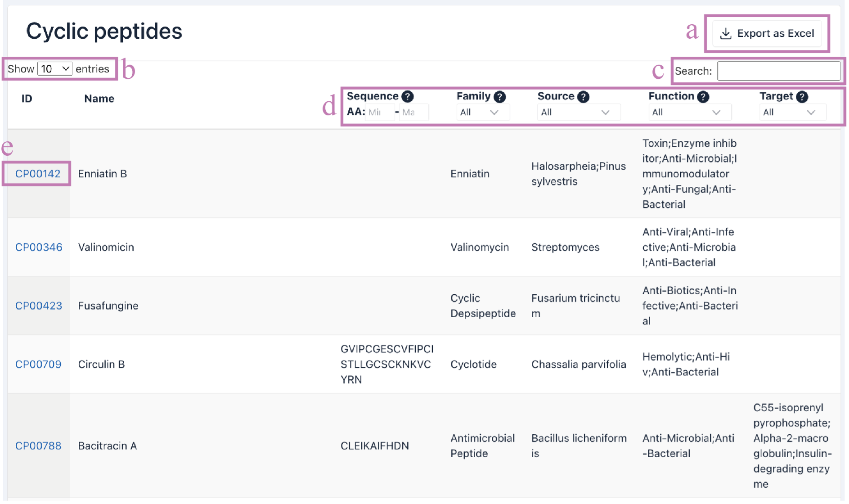The width and height of the screenshot is (849, 504).
Task: Open the Target filter dropdown
Action: pos(791,112)
